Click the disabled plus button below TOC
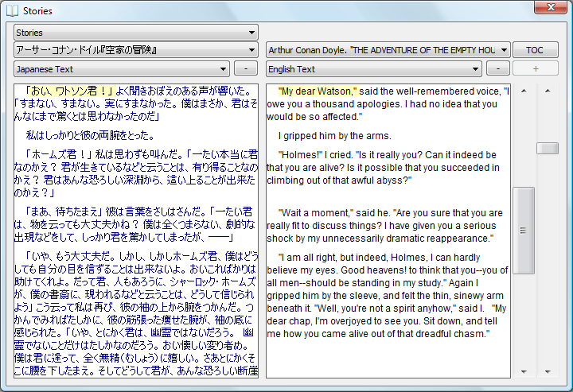This screenshot has height=392, width=573. point(536,68)
